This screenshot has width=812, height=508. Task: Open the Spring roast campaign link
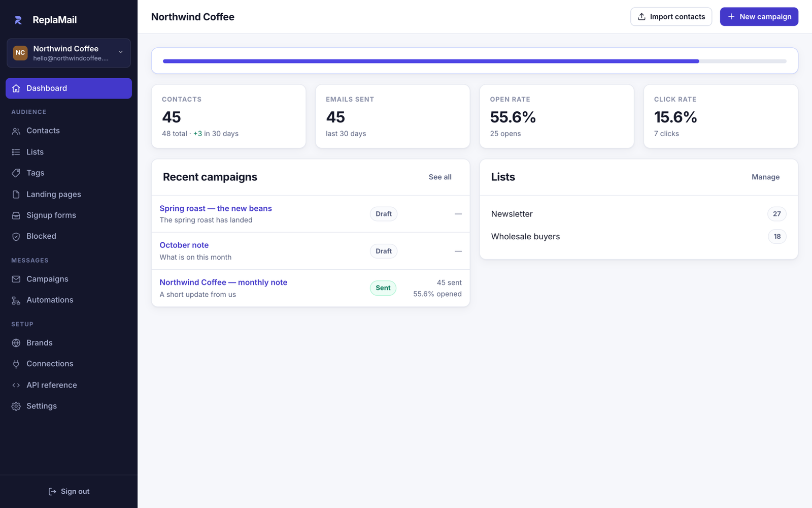(x=216, y=209)
